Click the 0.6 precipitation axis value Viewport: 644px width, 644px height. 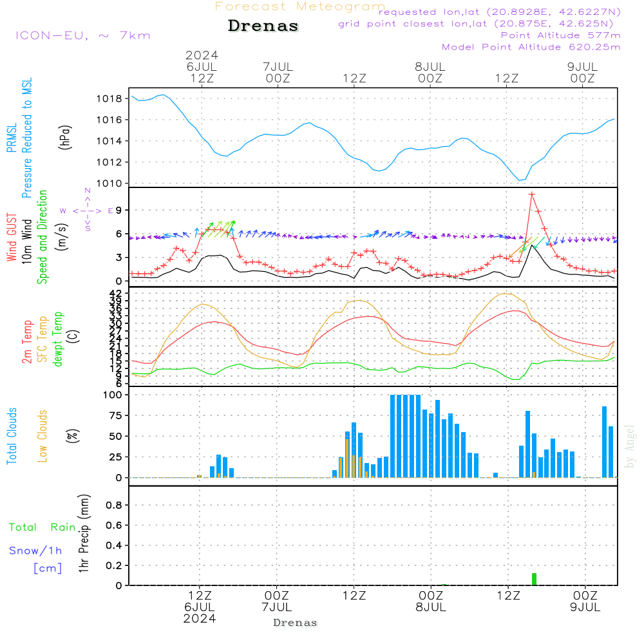click(114, 526)
